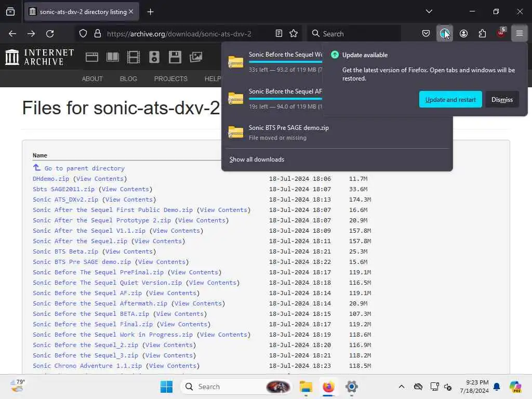Click the Windows taskbar Search box

click(236, 387)
